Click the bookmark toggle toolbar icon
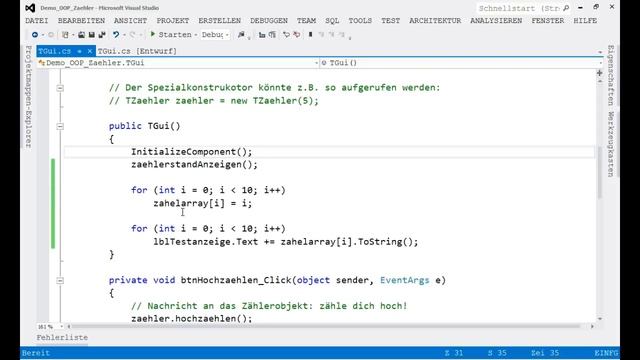 click(x=311, y=35)
